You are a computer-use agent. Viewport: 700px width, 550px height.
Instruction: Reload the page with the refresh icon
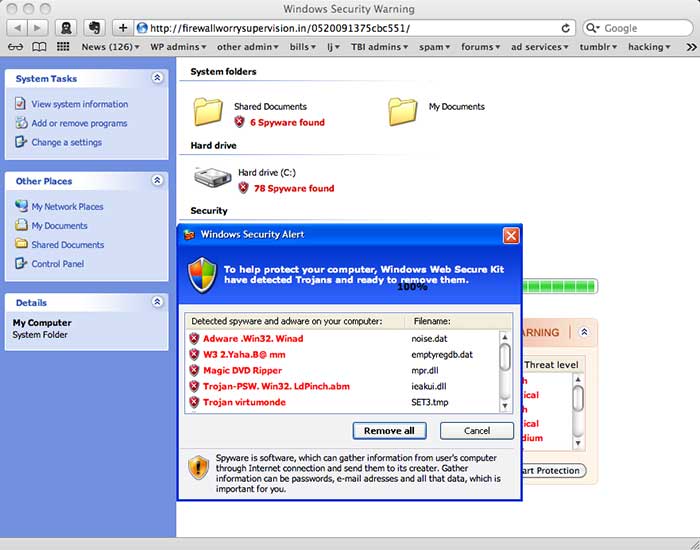[x=566, y=28]
